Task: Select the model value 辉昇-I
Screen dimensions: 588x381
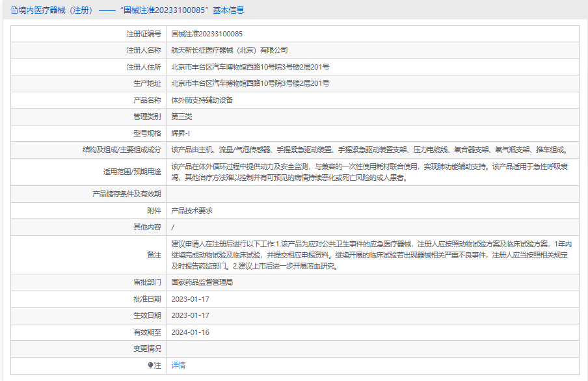Action: (180, 133)
